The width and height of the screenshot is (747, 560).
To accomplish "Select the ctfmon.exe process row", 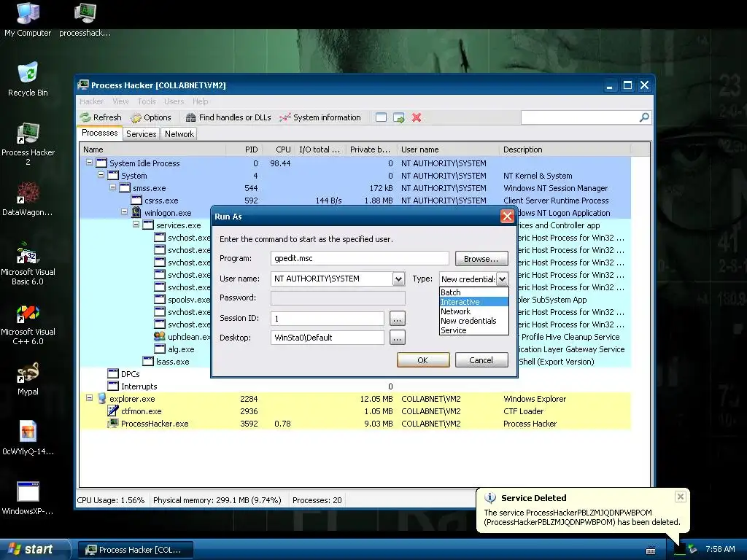I will click(355, 411).
